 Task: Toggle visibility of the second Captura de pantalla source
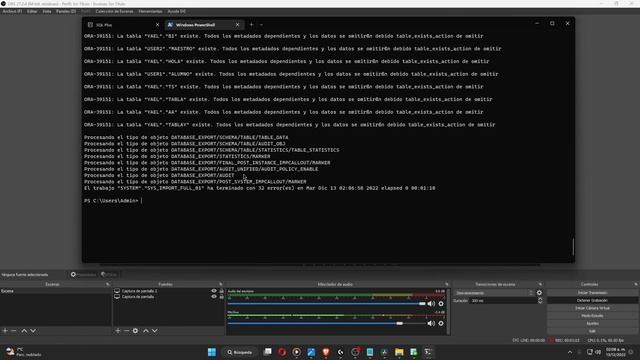click(213, 297)
